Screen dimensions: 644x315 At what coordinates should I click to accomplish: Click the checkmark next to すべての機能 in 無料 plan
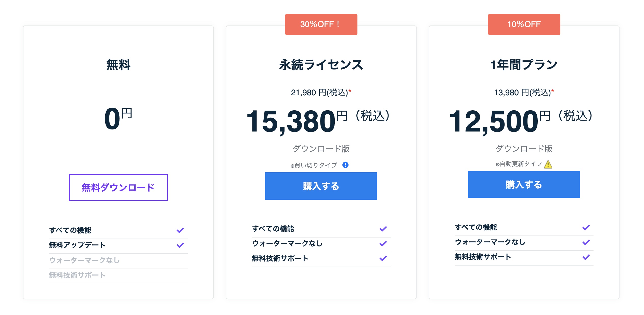click(x=181, y=230)
